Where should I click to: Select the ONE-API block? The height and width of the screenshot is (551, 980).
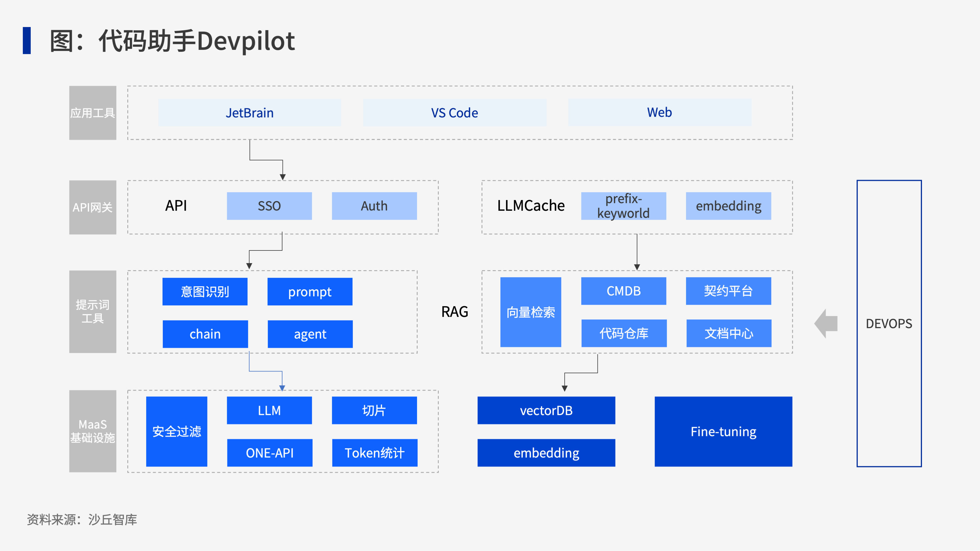click(x=269, y=452)
